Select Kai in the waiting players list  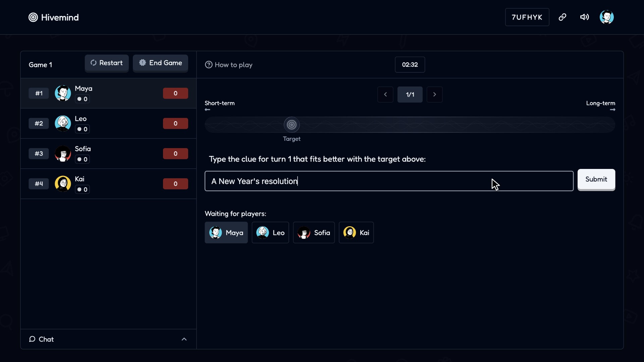point(356,233)
